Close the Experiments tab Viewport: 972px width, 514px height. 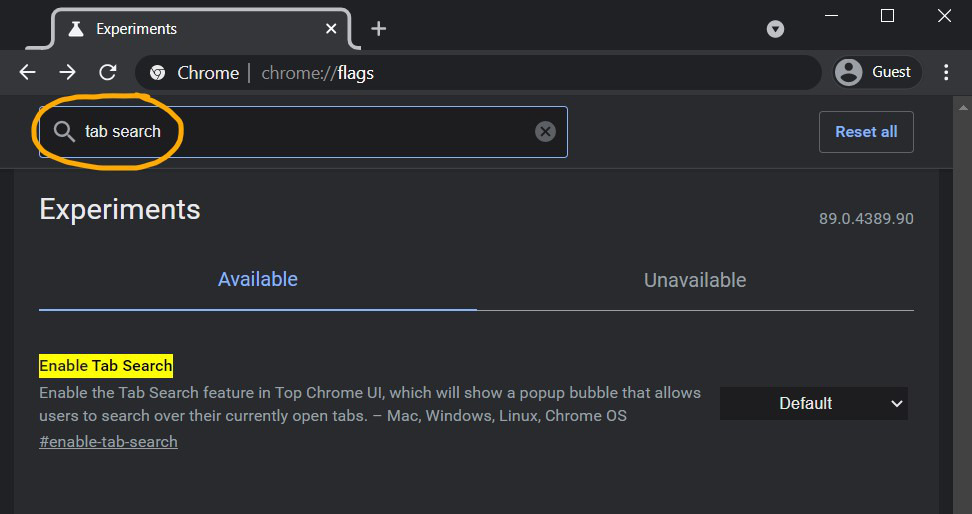(332, 29)
